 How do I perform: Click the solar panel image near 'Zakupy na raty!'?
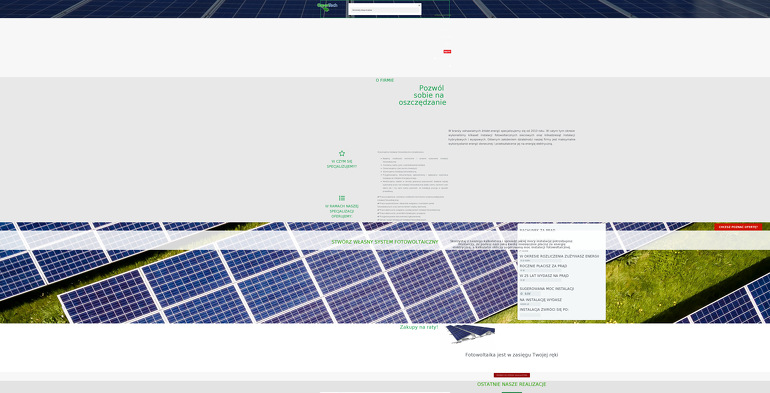pos(470,334)
